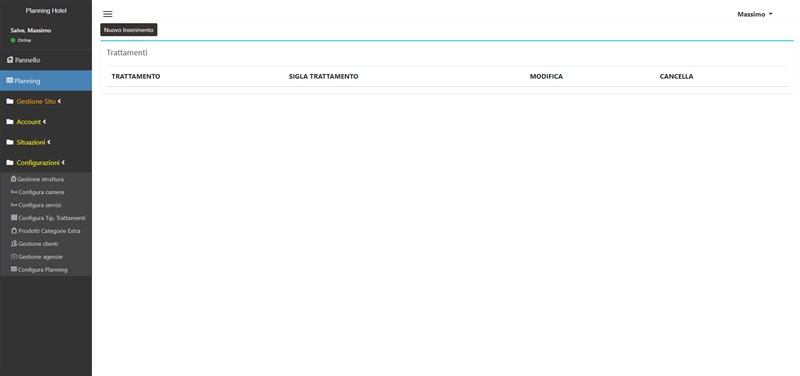Viewport: 800px width, 376px height.
Task: Click the Planning calendar icon in sidebar
Action: [x=10, y=81]
